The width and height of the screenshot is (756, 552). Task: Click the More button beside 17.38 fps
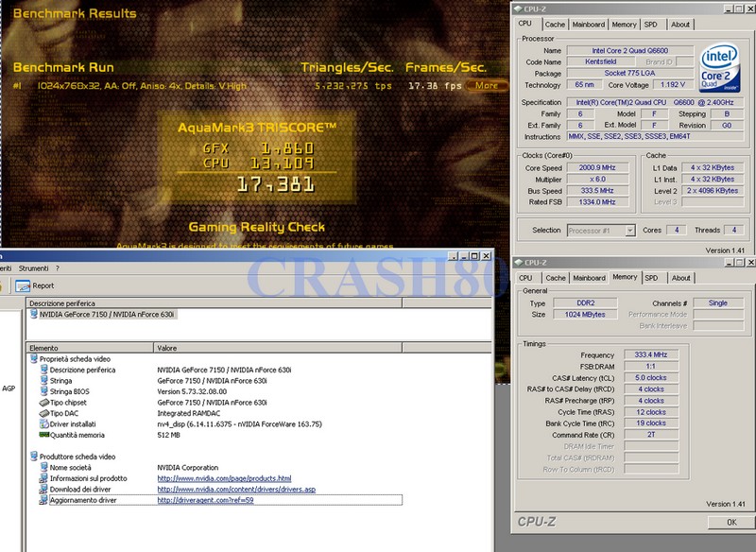pos(487,86)
